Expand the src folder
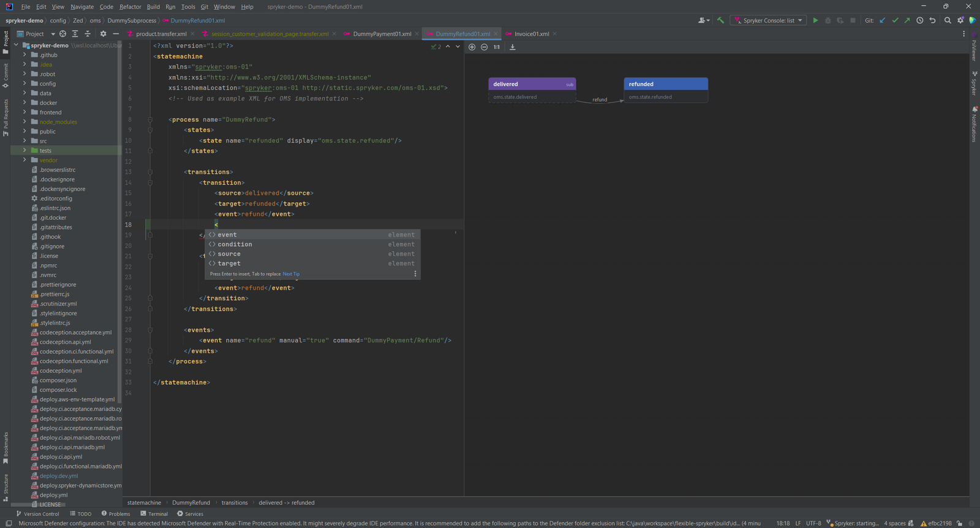The image size is (980, 528). point(24,141)
